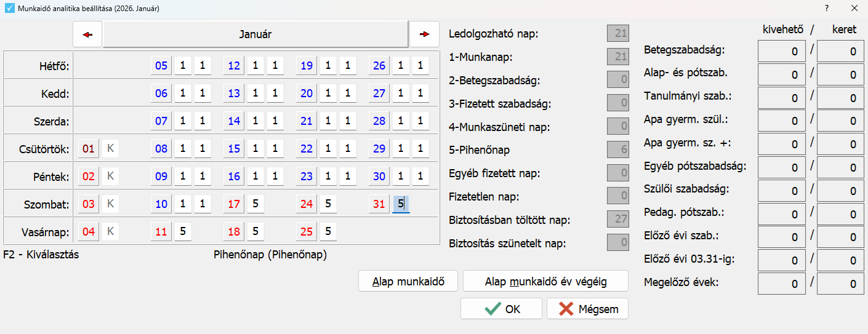Click the Január month header button

click(255, 34)
